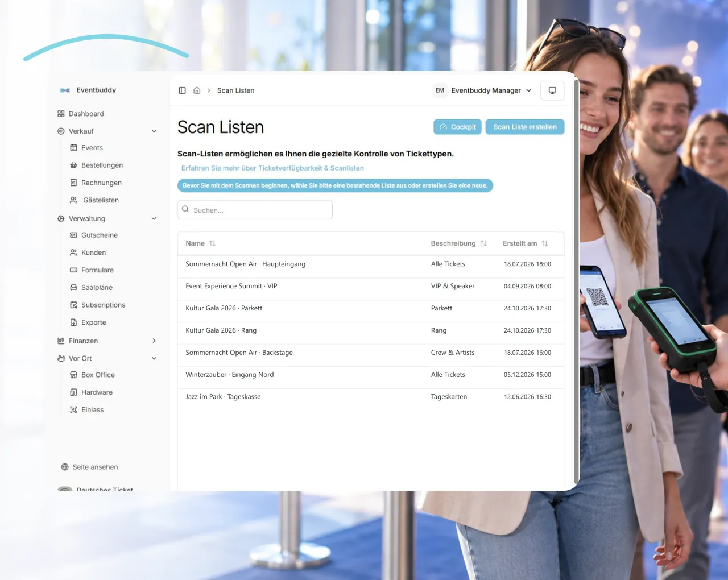Click the Bestellungen basket icon
Screen dimensions: 728x580
point(73,165)
